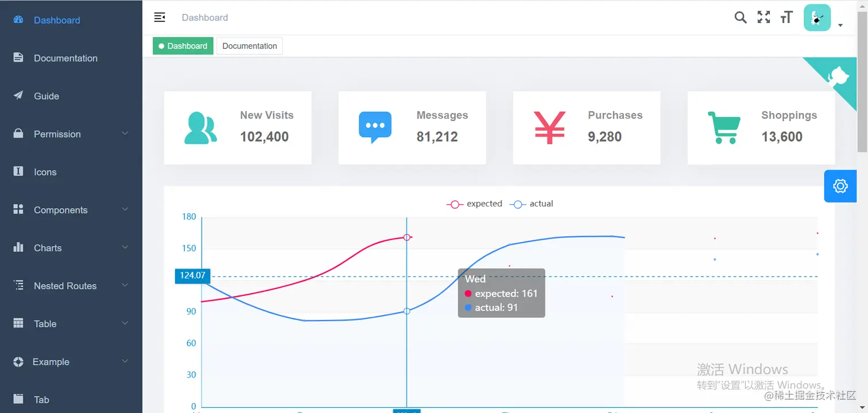The height and width of the screenshot is (413, 868).
Task: Click the Components grid icon
Action: pyautogui.click(x=18, y=209)
